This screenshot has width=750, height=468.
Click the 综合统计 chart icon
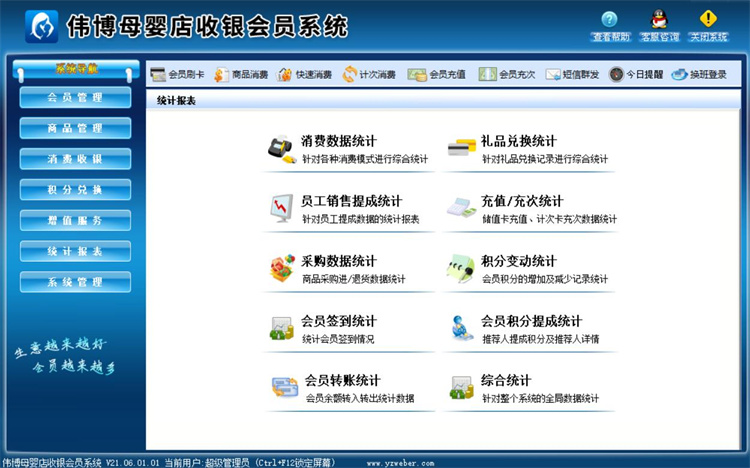tap(461, 387)
